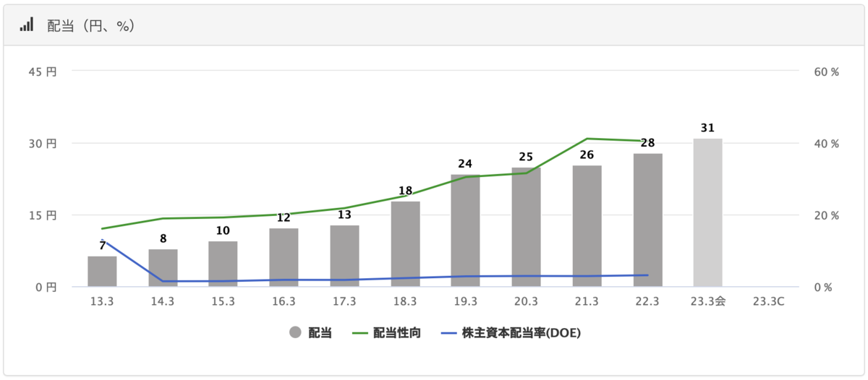Select the 16.3 dividend bar

pos(284,258)
